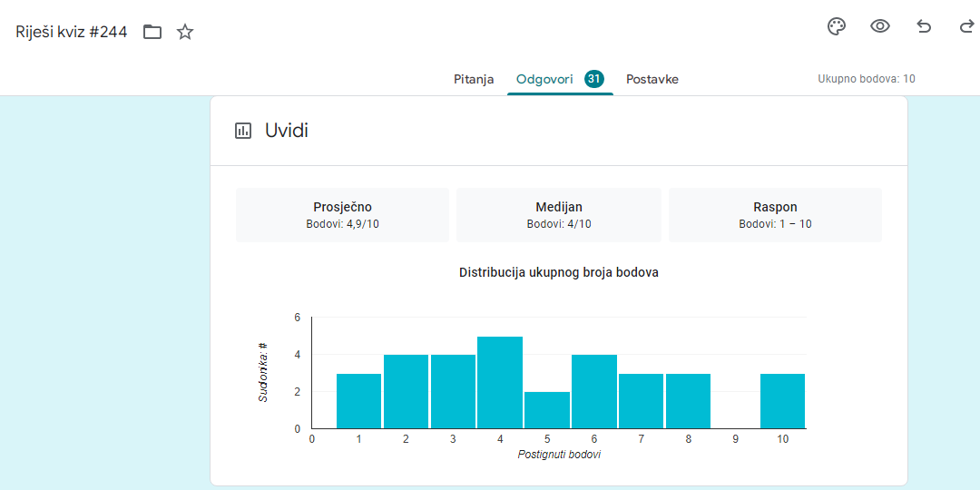Viewport: 980px width, 490px height.
Task: Click the tallest bar at score 4
Action: point(500,383)
